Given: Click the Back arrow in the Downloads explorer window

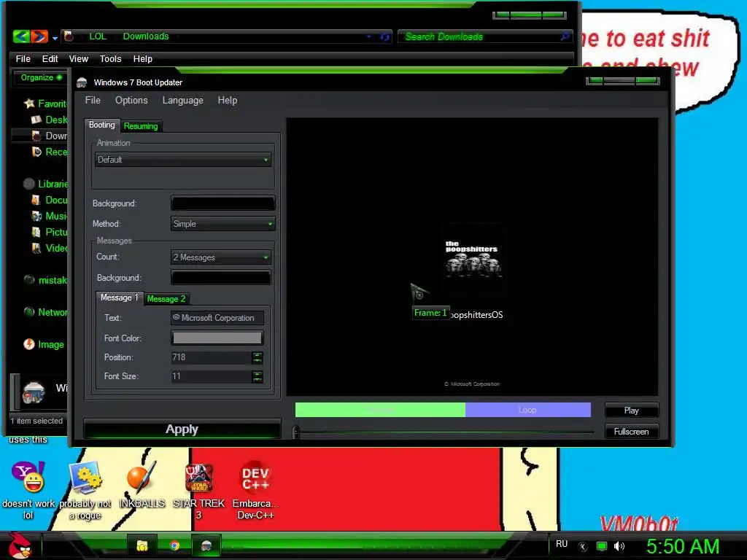Looking at the screenshot, I should pyautogui.click(x=21, y=36).
